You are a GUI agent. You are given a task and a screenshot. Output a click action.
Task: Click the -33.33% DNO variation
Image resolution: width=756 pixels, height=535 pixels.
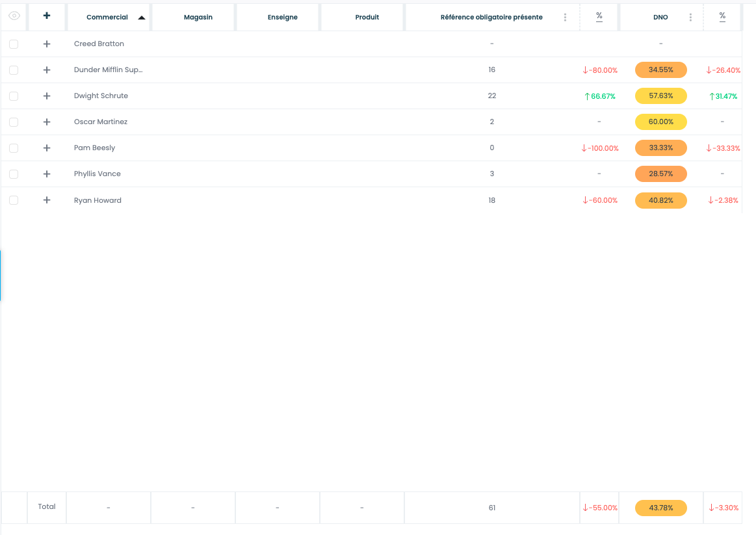(x=723, y=148)
